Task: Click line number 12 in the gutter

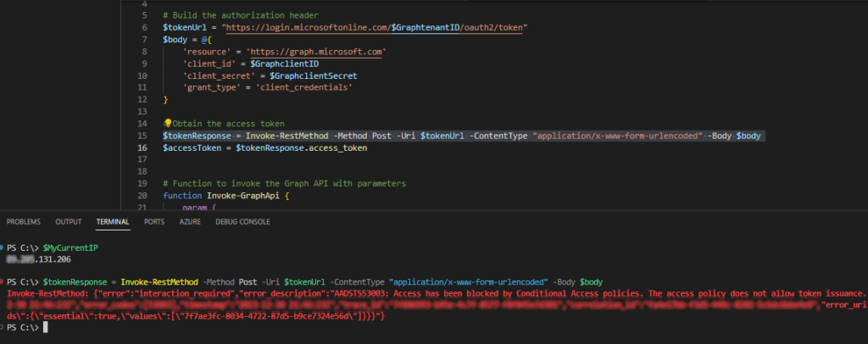Action: pyautogui.click(x=142, y=99)
